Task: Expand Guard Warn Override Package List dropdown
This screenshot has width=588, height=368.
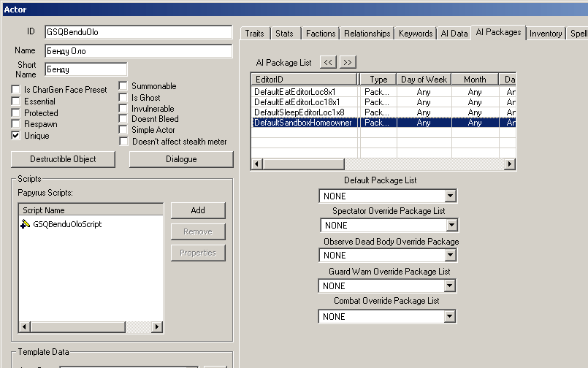Action: pos(450,286)
